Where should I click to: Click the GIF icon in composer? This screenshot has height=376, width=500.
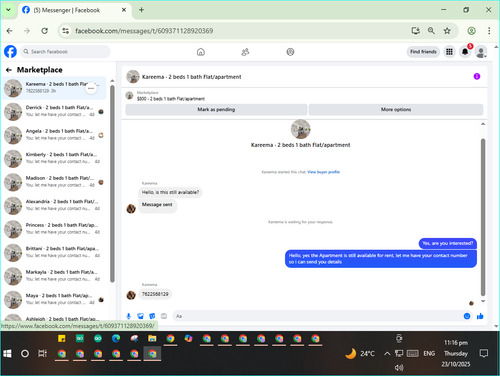tap(164, 316)
